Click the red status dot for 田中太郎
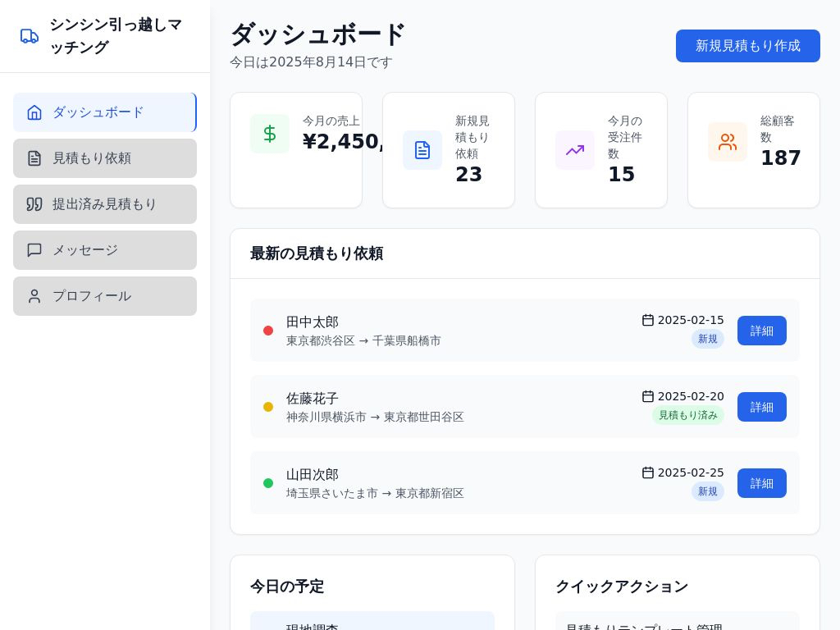 [268, 331]
